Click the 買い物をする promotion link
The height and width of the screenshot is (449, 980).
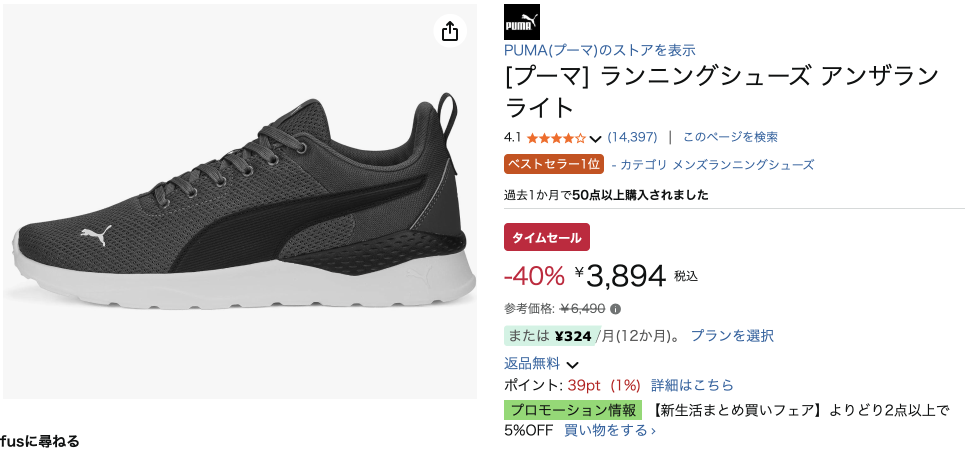tap(609, 430)
